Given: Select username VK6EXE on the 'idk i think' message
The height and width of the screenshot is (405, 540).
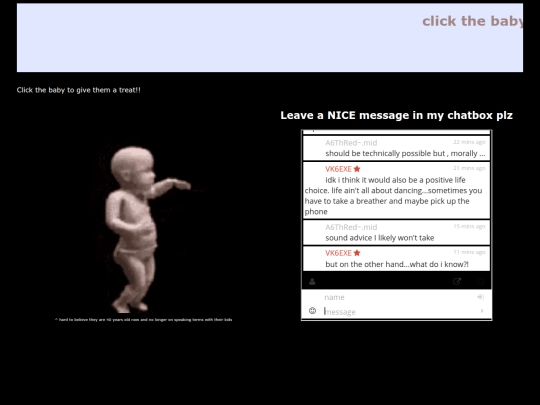Looking at the screenshot, I should tap(338, 169).
